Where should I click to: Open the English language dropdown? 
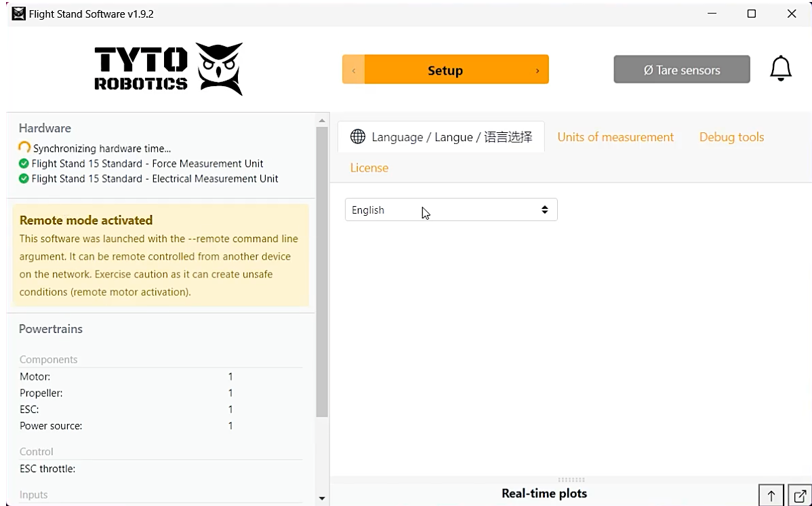451,210
